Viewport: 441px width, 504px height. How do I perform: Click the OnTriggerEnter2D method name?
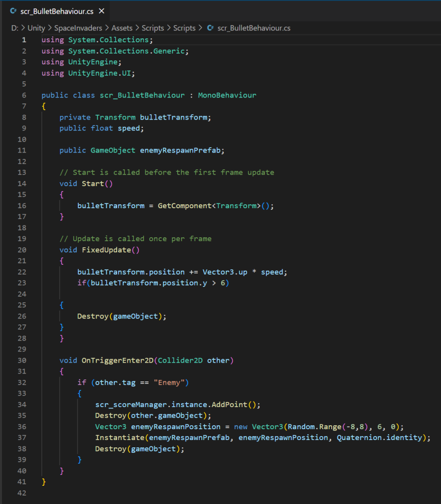[117, 360]
